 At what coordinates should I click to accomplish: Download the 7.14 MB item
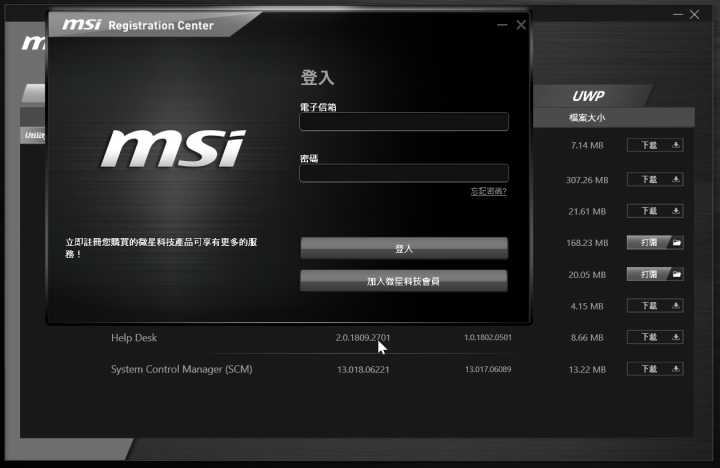point(655,145)
